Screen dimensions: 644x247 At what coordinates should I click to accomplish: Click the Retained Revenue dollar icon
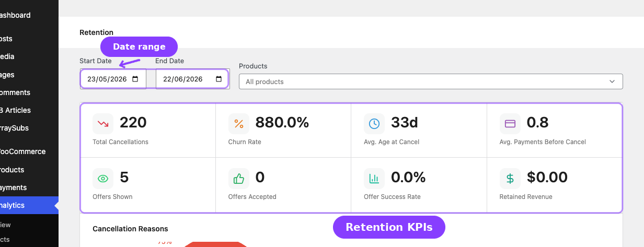[510, 179]
